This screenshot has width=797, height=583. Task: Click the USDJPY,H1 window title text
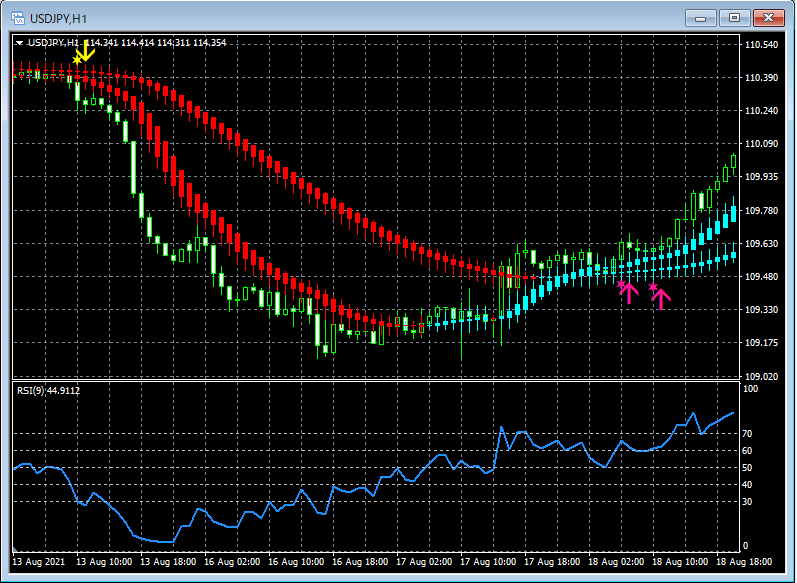[58, 19]
